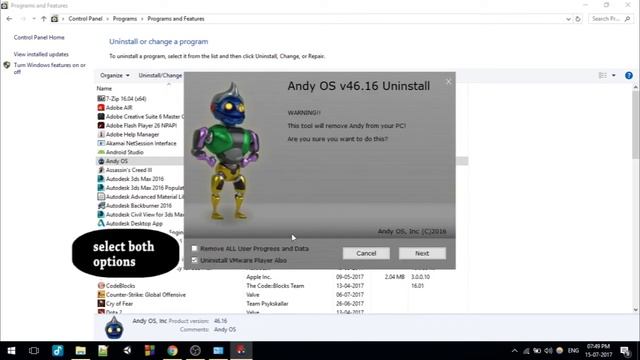Select the Android Studio icon

[101, 152]
